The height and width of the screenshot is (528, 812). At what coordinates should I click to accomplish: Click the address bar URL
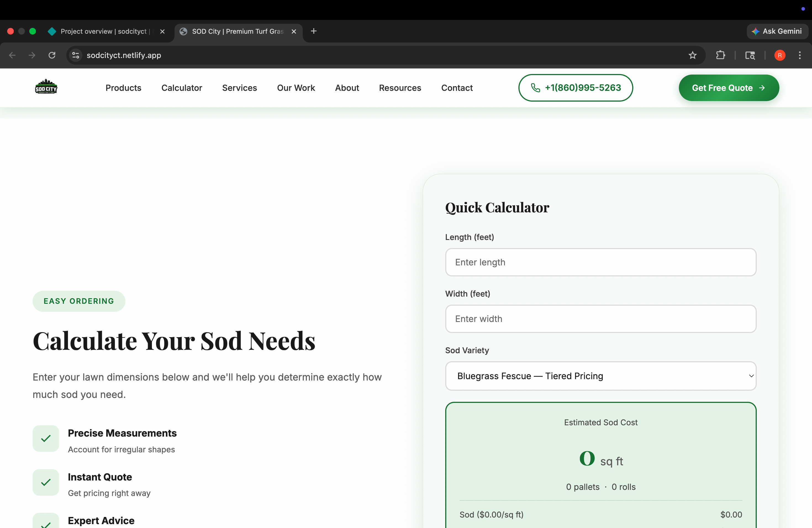tap(124, 55)
